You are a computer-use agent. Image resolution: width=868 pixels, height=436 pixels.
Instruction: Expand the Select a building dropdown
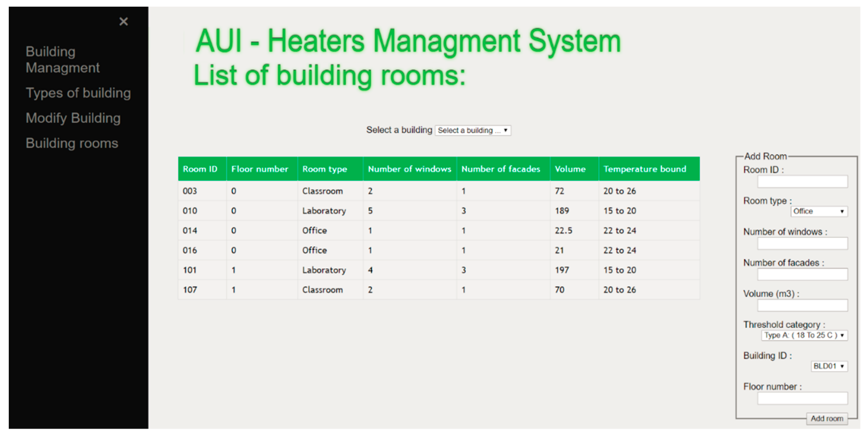(472, 130)
